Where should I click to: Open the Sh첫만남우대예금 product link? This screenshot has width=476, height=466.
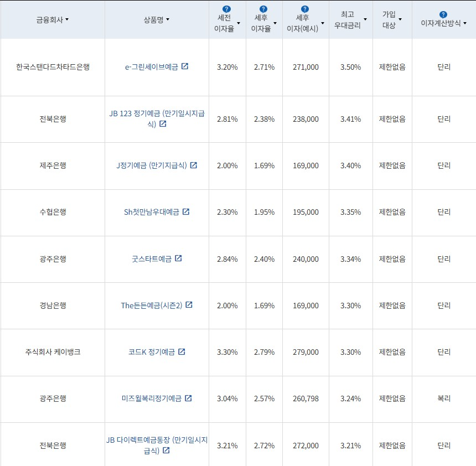[x=152, y=212]
